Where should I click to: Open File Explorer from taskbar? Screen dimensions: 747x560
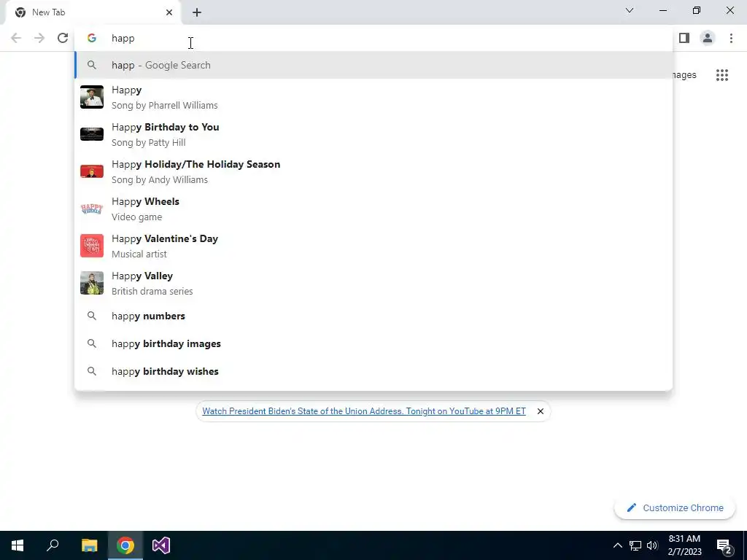click(x=89, y=545)
